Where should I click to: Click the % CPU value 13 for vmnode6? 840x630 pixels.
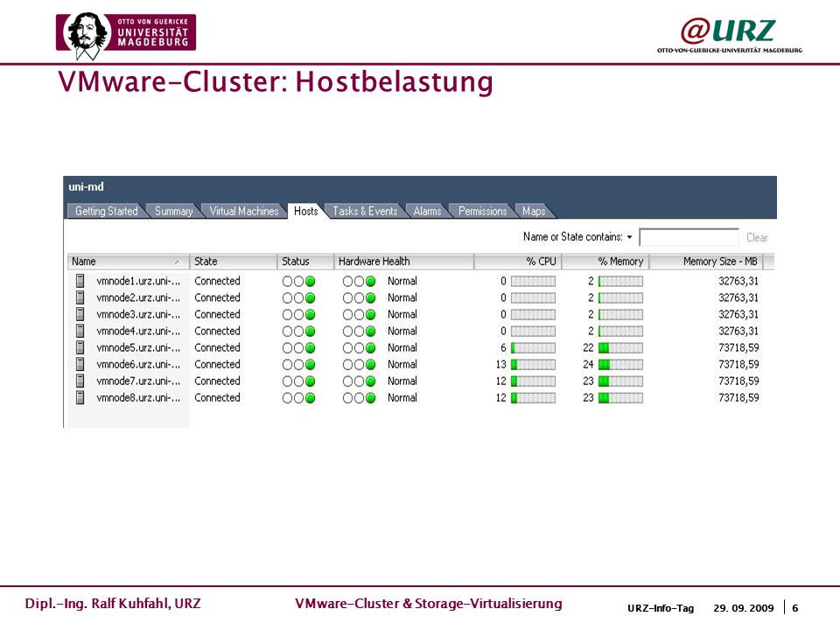click(500, 365)
